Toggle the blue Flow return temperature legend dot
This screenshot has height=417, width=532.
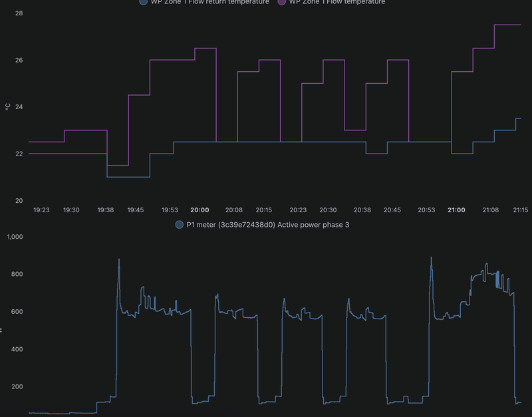point(143,2)
